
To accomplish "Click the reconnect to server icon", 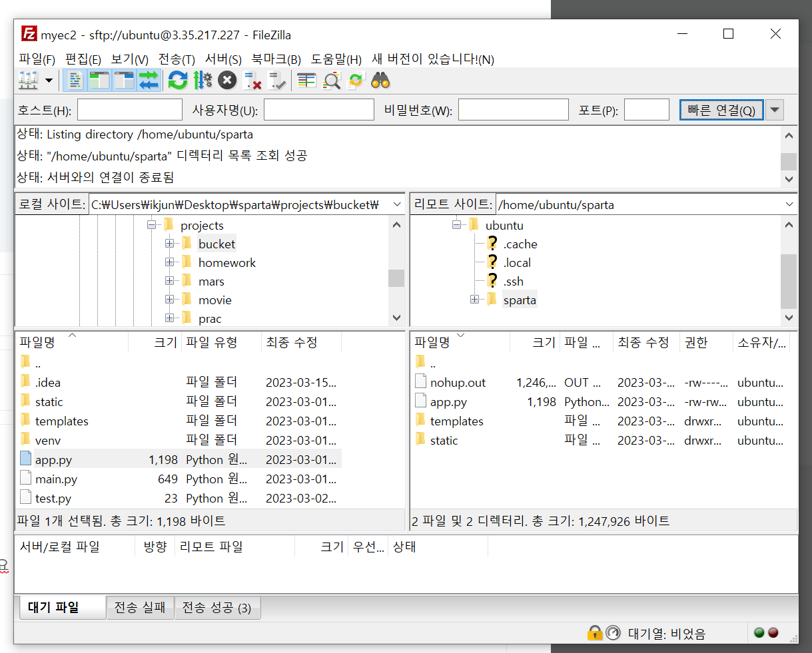I will pyautogui.click(x=277, y=81).
